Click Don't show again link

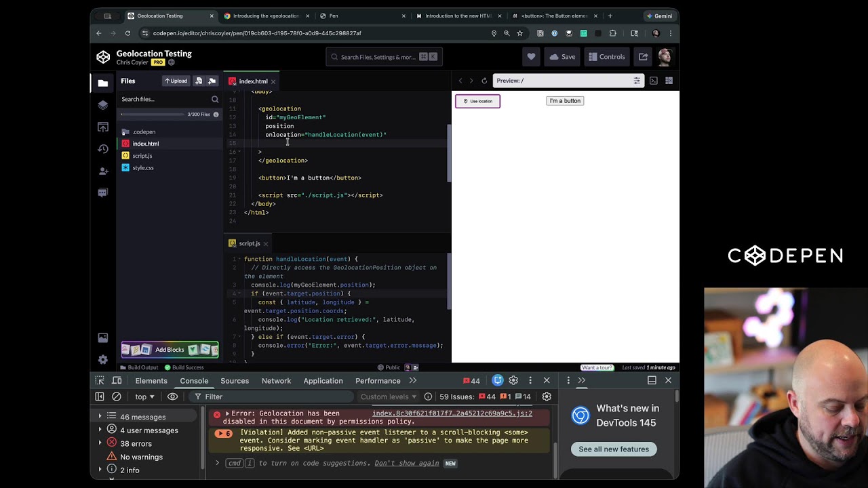click(407, 464)
